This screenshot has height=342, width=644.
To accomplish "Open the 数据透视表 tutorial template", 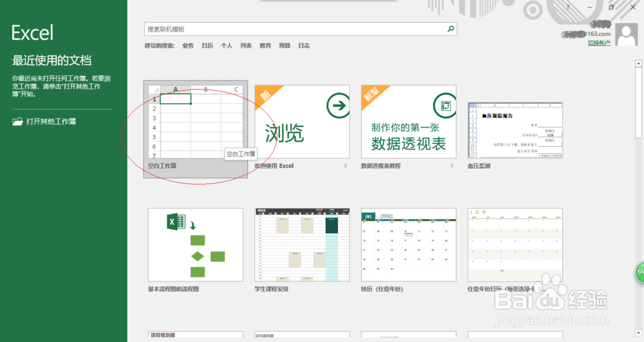I will pos(409,122).
